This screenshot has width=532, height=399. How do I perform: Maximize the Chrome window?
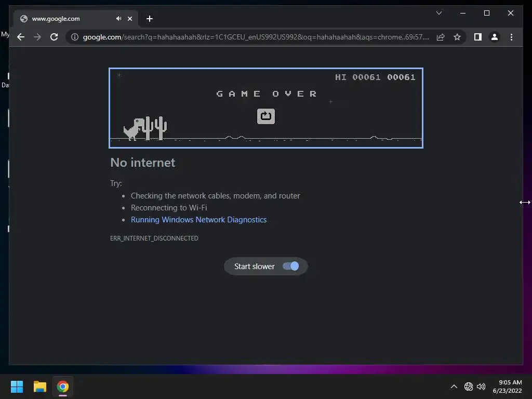(x=486, y=13)
